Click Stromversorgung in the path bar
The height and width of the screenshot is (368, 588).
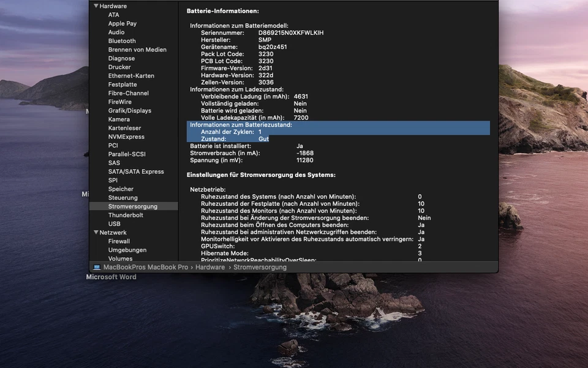tap(260, 267)
